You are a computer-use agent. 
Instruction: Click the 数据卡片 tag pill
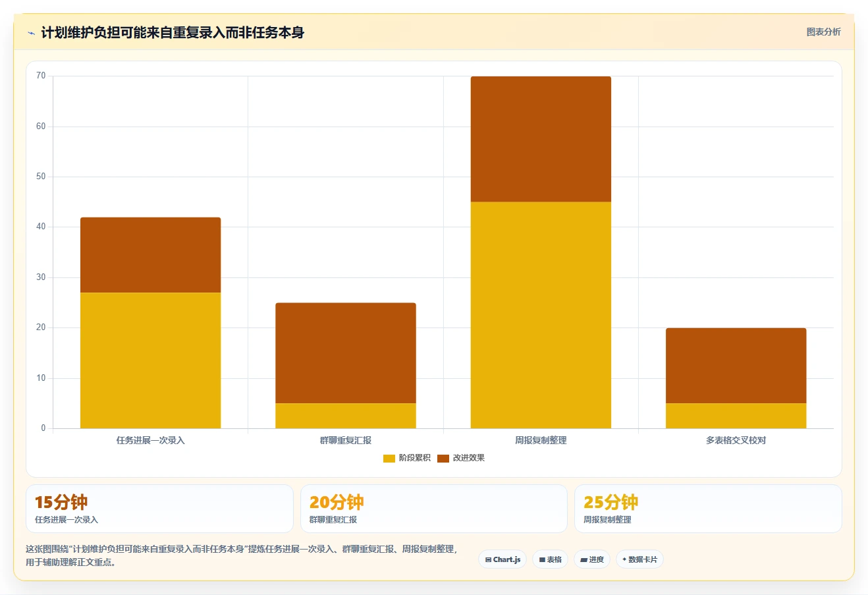point(639,559)
